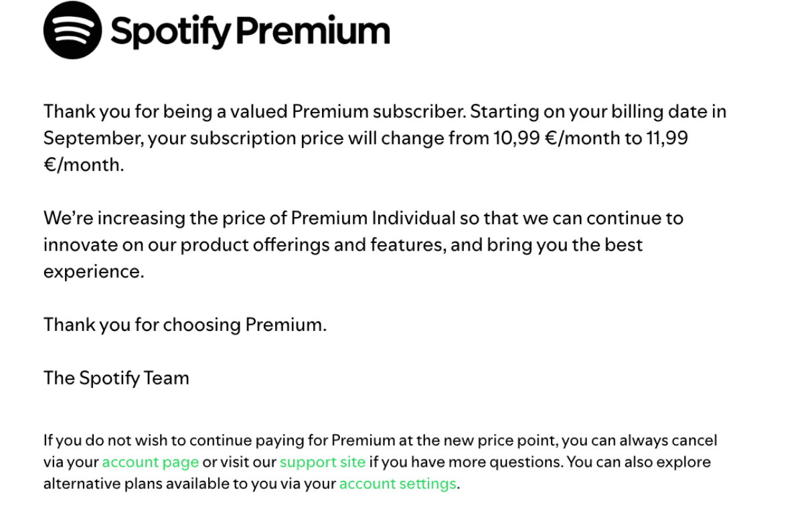Click the "innovate on our product offerings" line
This screenshot has height=507, width=812.
click(x=343, y=245)
